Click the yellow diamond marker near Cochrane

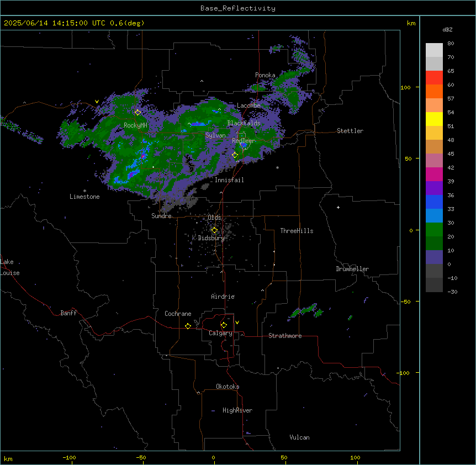[x=188, y=326]
